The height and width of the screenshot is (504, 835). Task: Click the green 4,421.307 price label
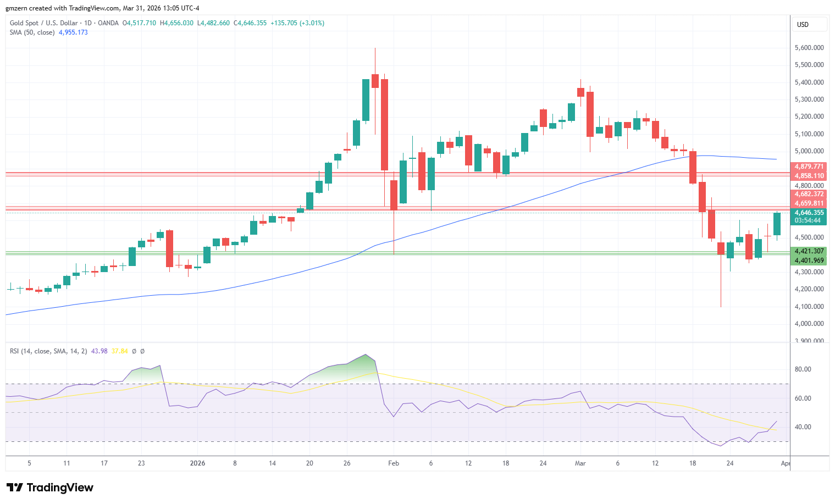tap(808, 251)
